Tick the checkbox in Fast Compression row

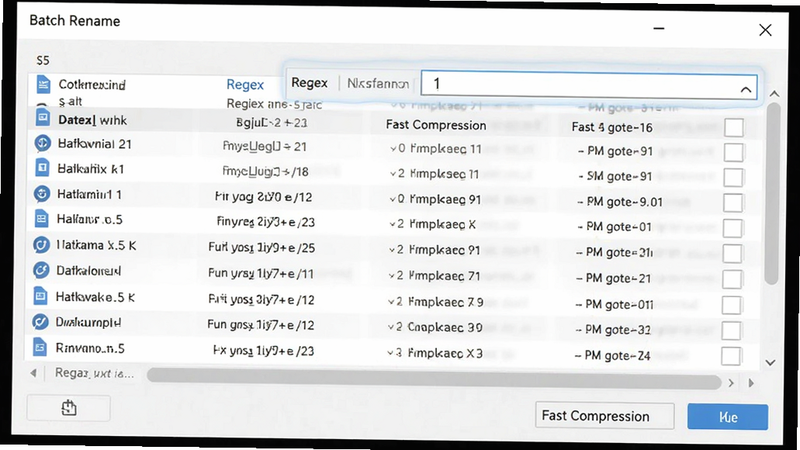click(x=734, y=128)
